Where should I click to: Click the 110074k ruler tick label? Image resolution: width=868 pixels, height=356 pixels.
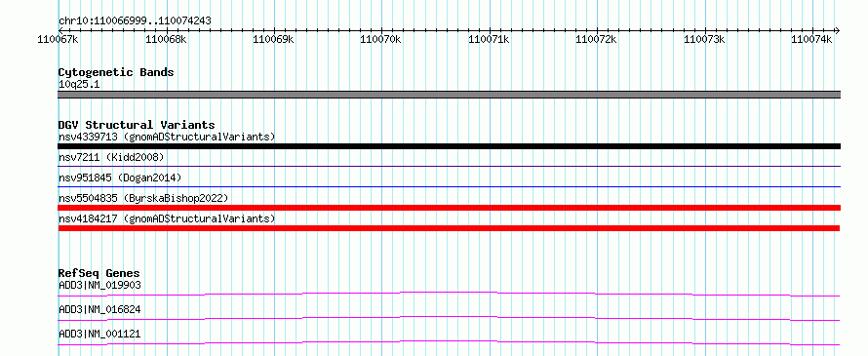[x=811, y=39]
